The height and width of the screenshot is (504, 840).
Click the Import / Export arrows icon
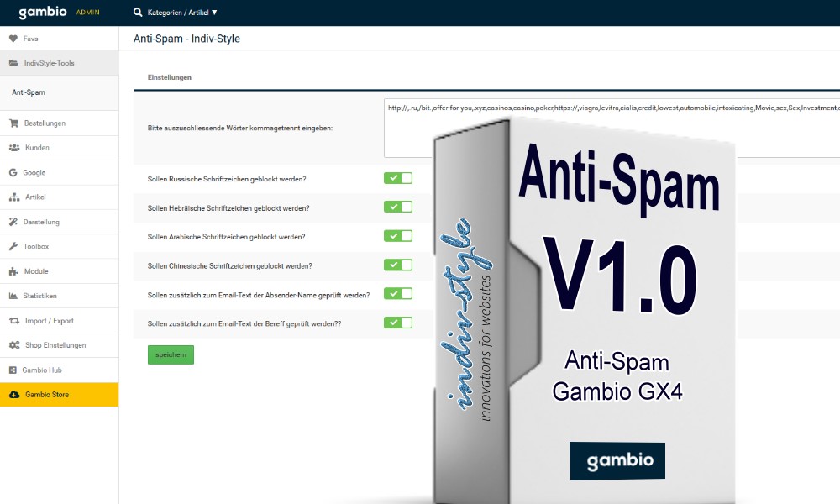(14, 321)
